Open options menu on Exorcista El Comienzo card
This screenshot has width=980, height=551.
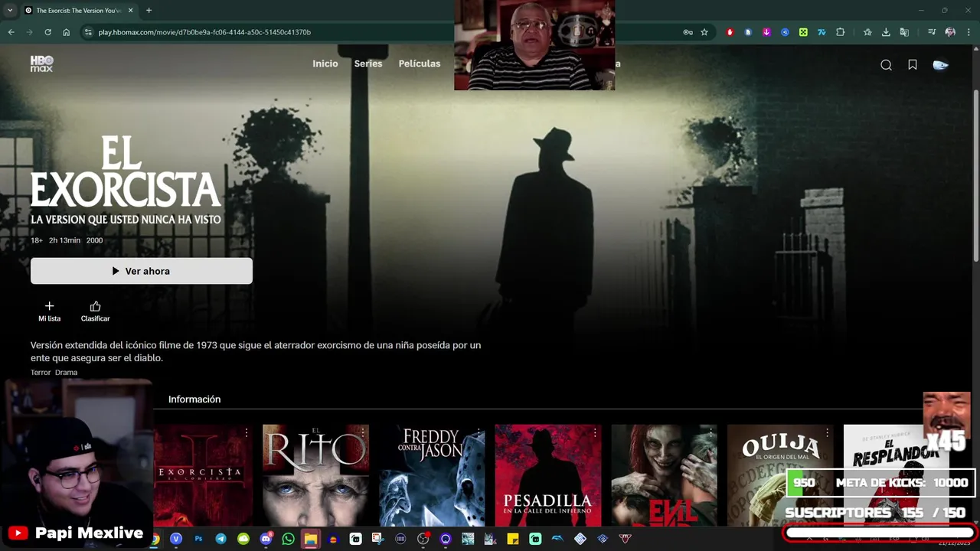click(247, 433)
